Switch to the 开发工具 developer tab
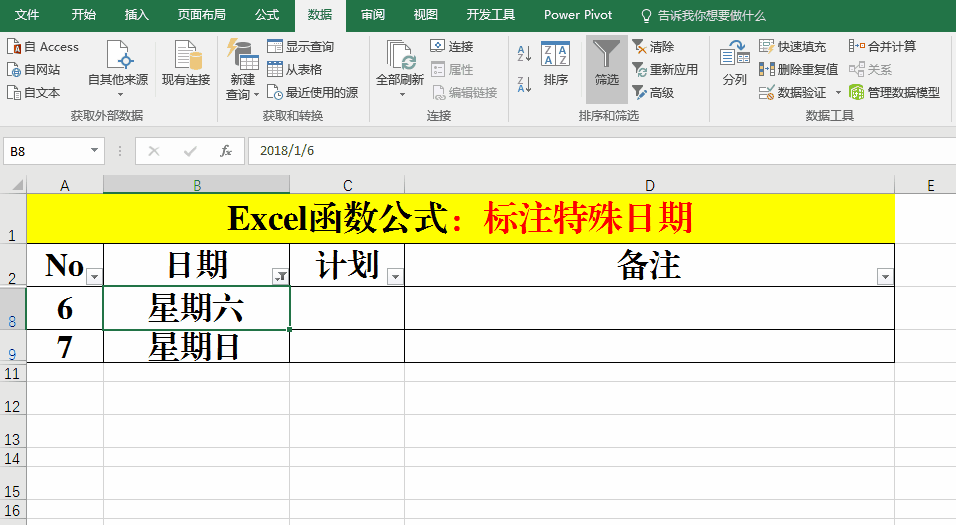This screenshot has width=956, height=525. (491, 15)
